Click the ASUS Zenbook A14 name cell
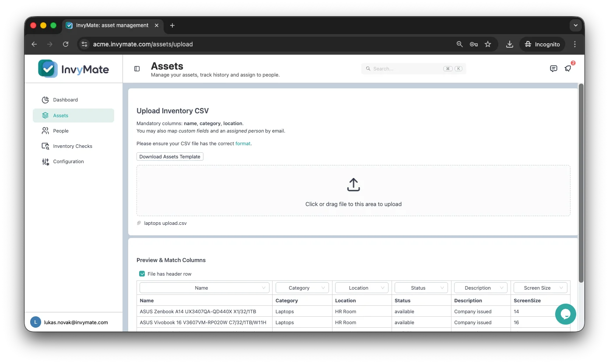The image size is (609, 364). (x=204, y=311)
